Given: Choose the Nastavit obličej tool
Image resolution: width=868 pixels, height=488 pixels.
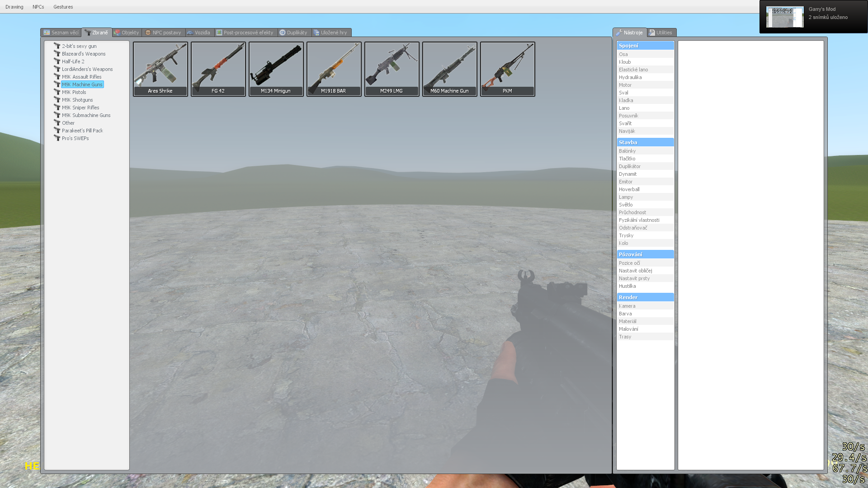Looking at the screenshot, I should tap(645, 271).
